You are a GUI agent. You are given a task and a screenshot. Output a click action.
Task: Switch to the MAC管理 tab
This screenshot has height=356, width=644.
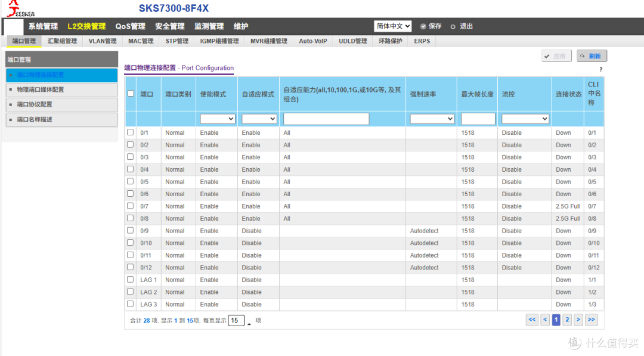click(141, 41)
